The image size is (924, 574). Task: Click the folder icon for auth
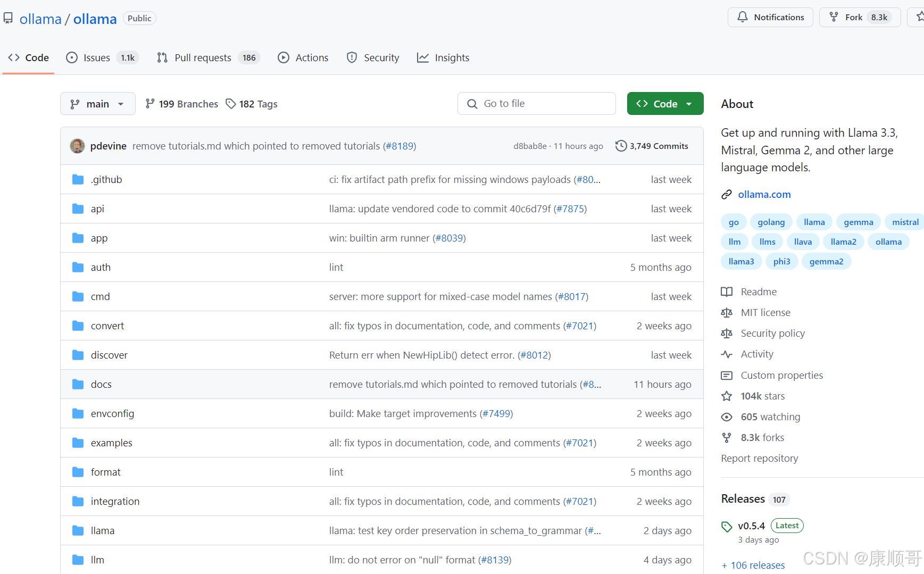tap(78, 267)
